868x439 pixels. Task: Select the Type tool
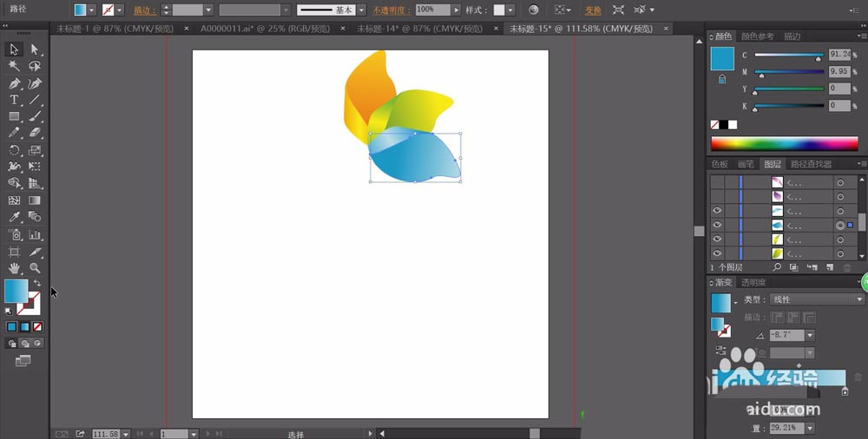tap(14, 100)
